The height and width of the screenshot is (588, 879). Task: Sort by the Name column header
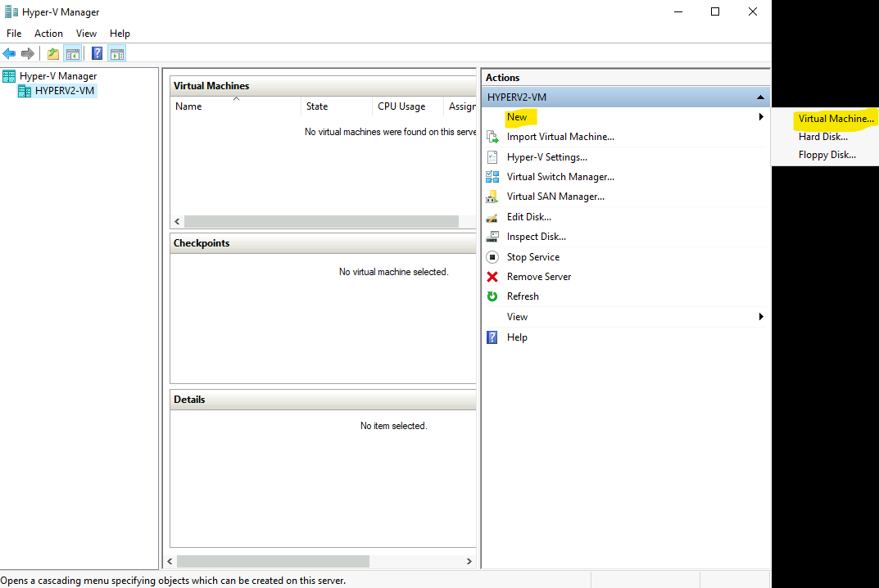[x=235, y=106]
